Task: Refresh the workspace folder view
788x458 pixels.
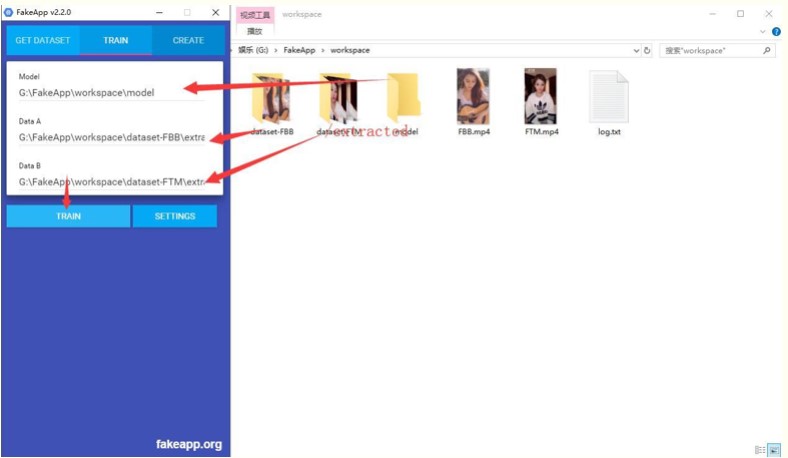Action: point(647,50)
